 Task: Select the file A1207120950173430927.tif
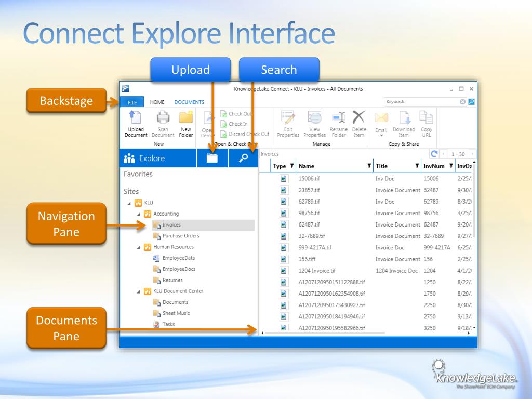332,305
